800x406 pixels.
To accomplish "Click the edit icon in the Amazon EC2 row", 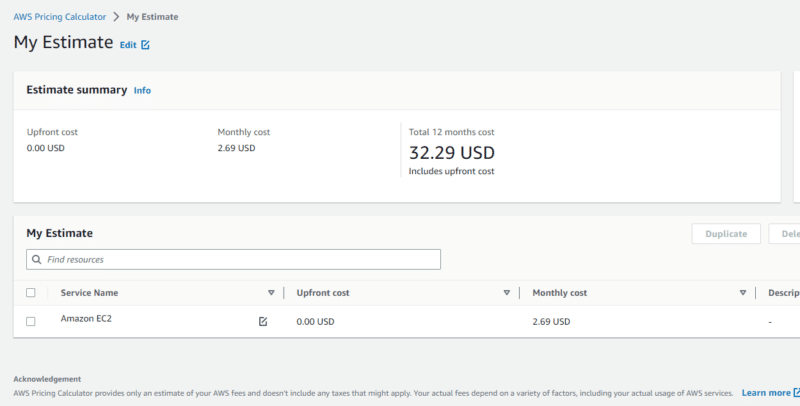I will (263, 321).
